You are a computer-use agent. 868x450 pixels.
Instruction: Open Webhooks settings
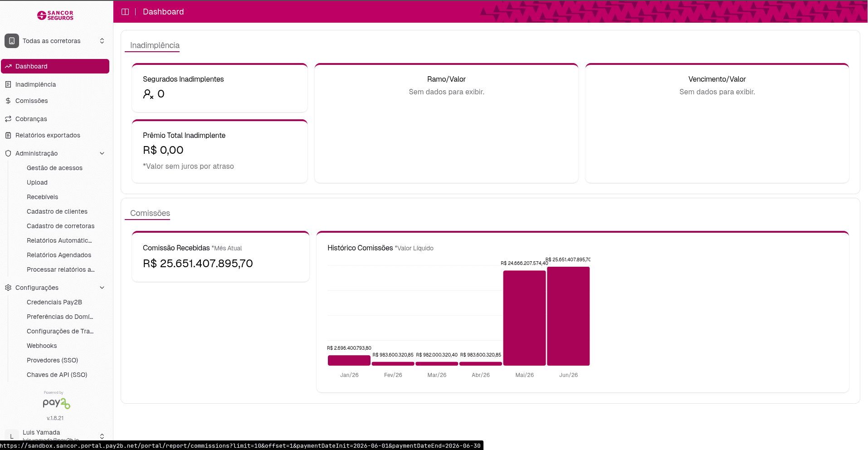(42, 346)
